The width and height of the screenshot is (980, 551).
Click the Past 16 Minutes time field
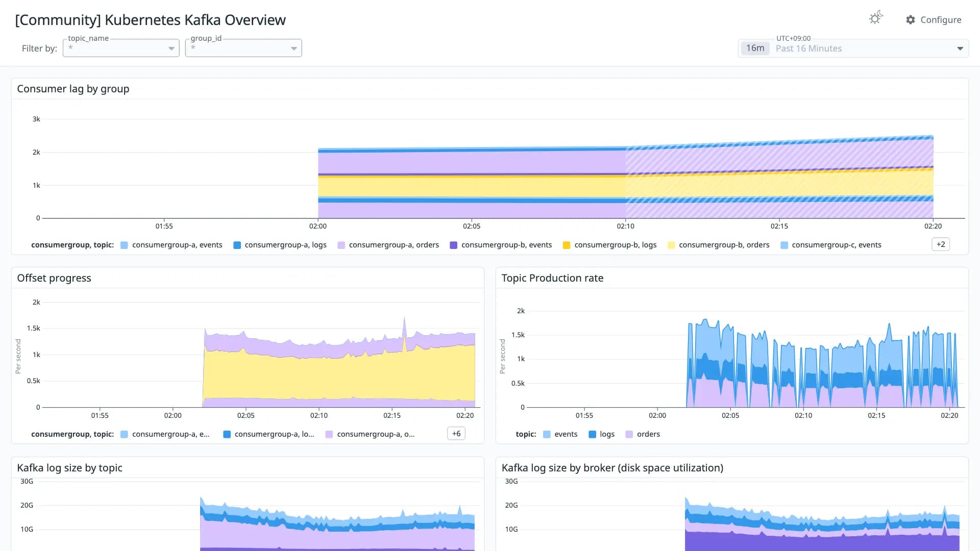853,48
